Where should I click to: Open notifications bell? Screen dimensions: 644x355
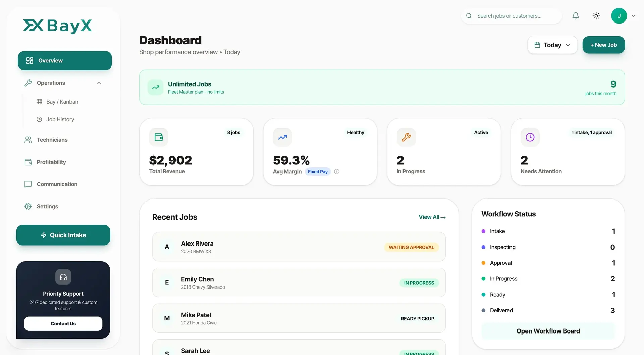tap(576, 16)
